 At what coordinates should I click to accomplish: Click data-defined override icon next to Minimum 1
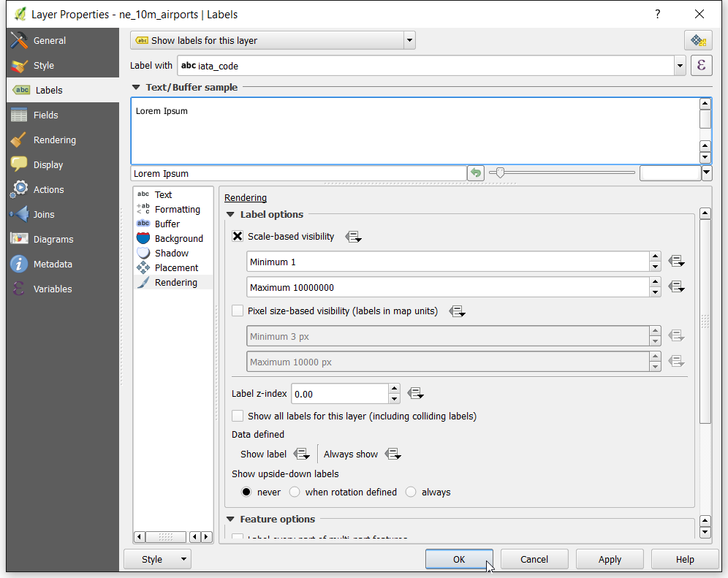(676, 262)
